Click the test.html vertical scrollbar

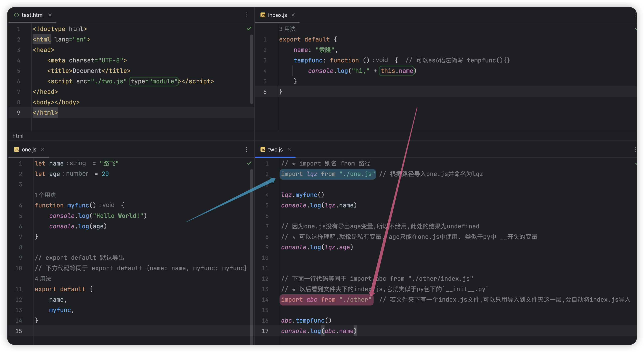point(251,69)
